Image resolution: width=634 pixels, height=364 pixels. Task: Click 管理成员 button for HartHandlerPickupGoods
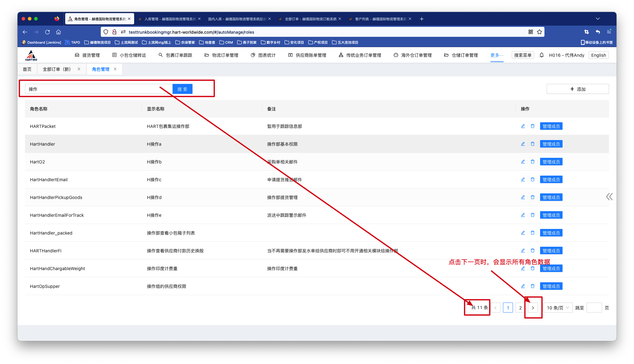click(551, 197)
